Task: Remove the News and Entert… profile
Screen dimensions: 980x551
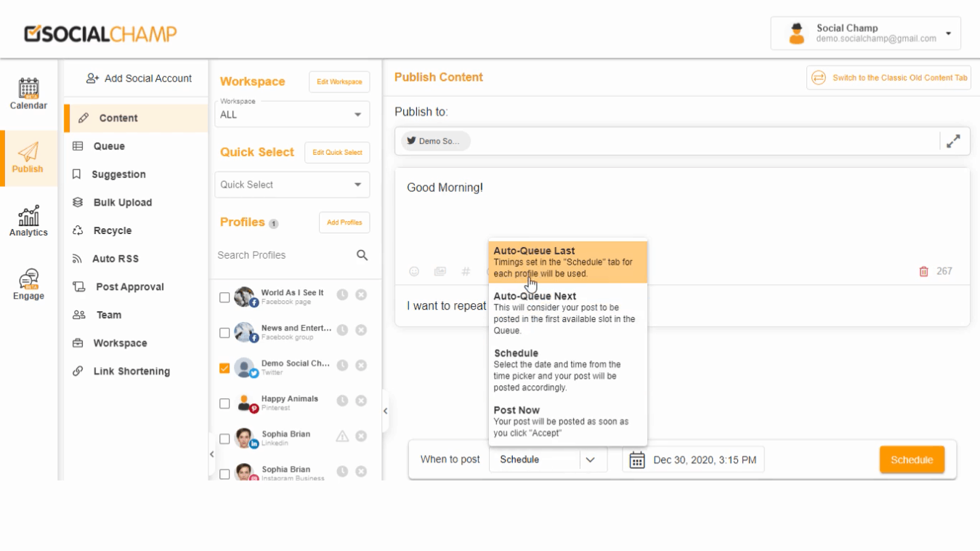Action: pyautogui.click(x=361, y=330)
